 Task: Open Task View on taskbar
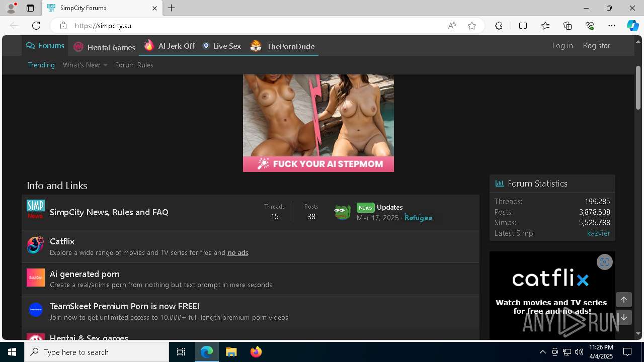[181, 352]
